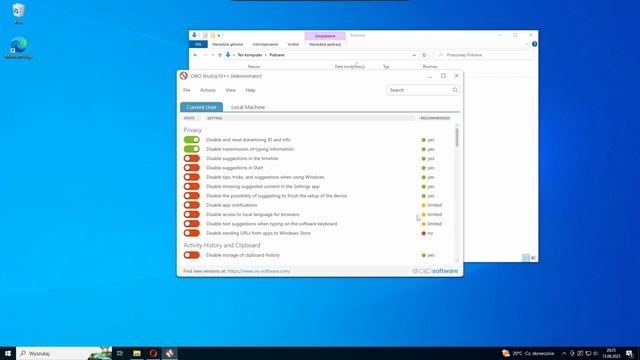Enable Disable suggestions in Start switch
The width and height of the screenshot is (640, 360).
pyautogui.click(x=191, y=168)
